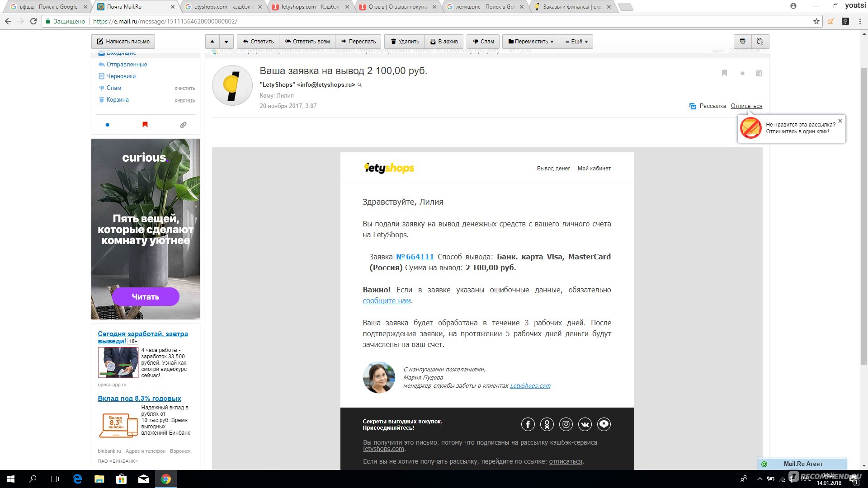The width and height of the screenshot is (868, 488).
Task: Open LetyShops Facebook page icon
Action: click(528, 424)
